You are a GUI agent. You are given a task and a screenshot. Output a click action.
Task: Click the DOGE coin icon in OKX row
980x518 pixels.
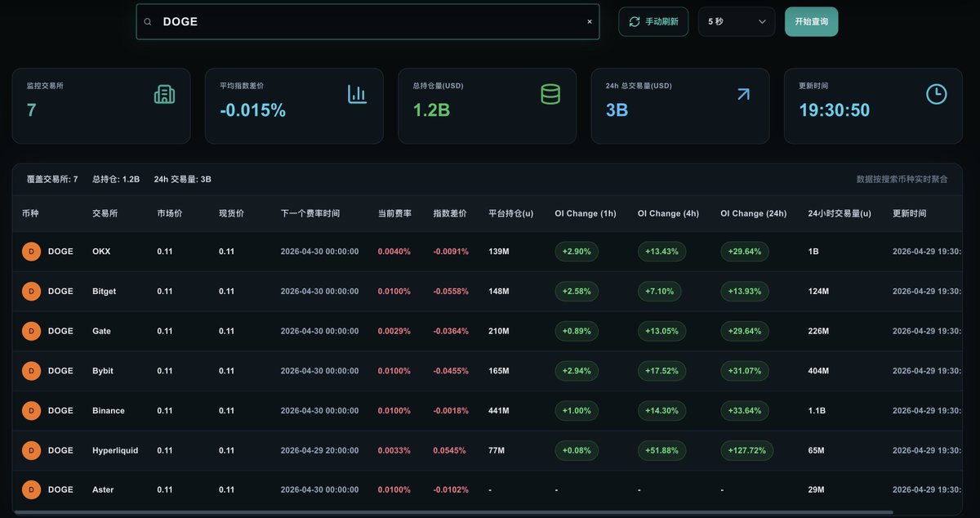pyautogui.click(x=31, y=252)
